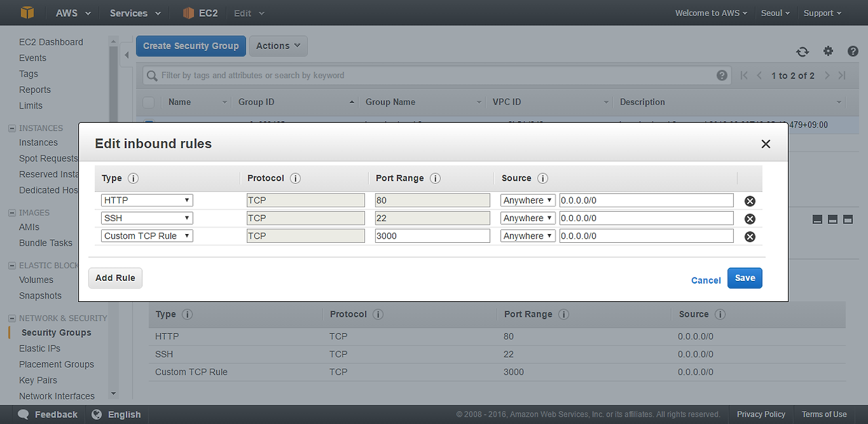868x424 pixels.
Task: Toggle the select-all checkbox in table header
Action: (x=149, y=102)
